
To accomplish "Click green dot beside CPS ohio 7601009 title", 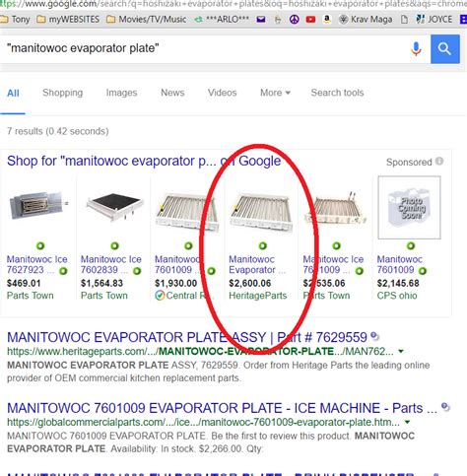I will point(423,271).
